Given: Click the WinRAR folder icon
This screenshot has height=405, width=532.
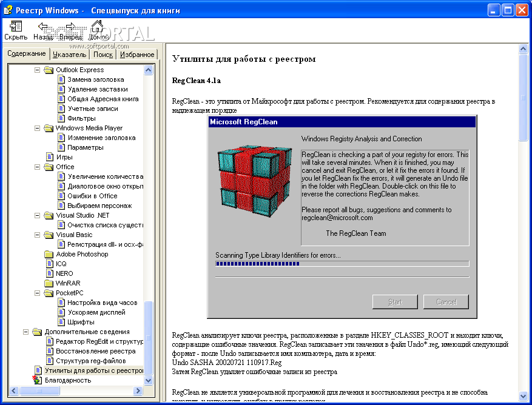Looking at the screenshot, I should tap(49, 283).
